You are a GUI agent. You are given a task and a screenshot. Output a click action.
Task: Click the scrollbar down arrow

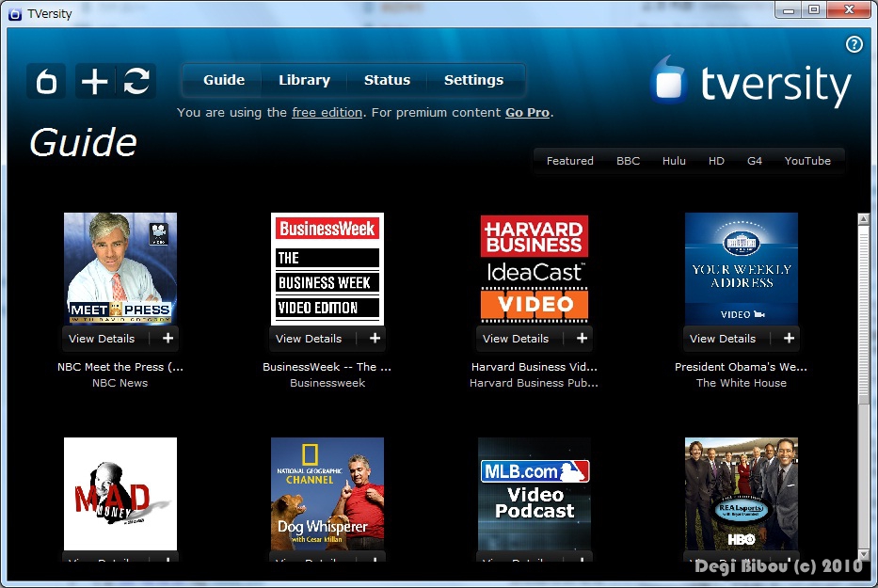[864, 555]
